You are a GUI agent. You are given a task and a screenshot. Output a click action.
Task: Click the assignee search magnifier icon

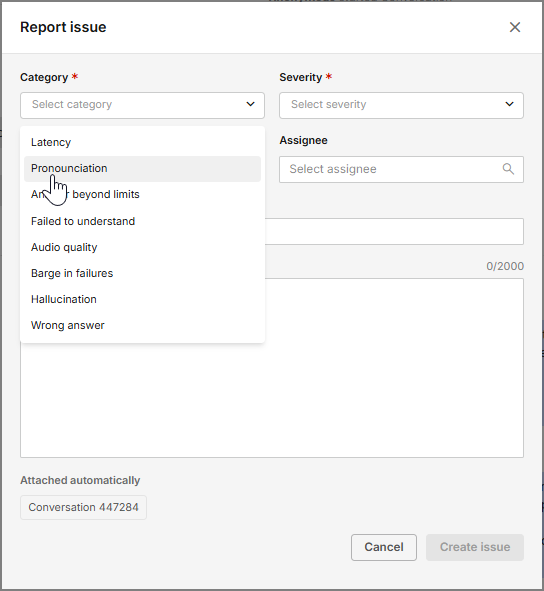click(508, 169)
